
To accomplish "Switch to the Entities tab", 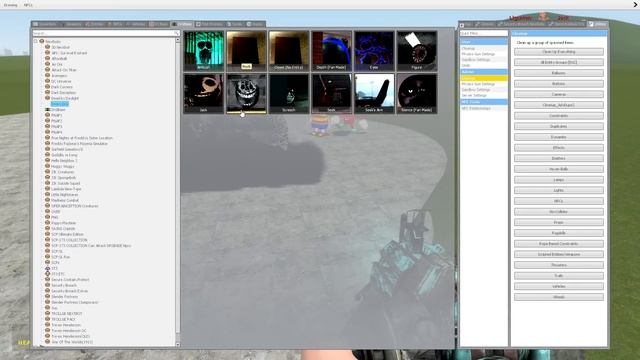I will (95, 24).
